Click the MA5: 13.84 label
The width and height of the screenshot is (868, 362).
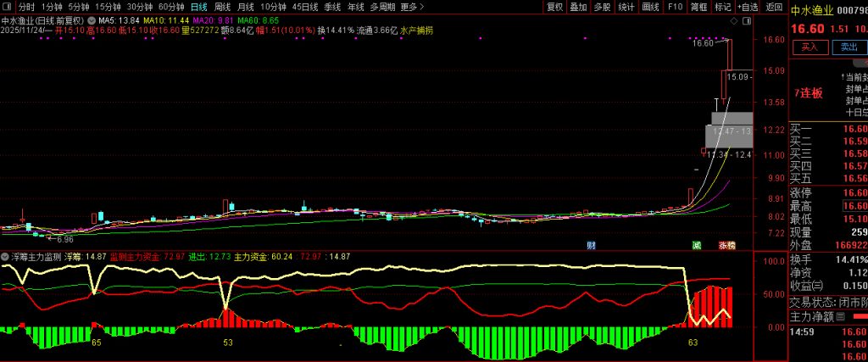pyautogui.click(x=119, y=20)
